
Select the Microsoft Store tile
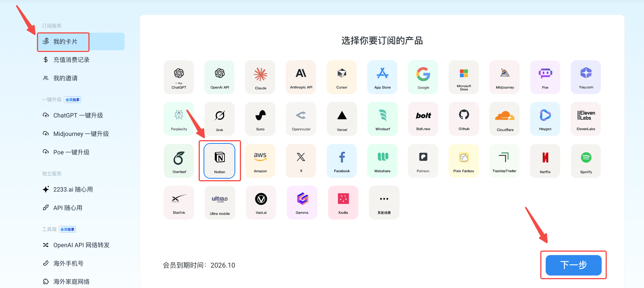pos(464,77)
